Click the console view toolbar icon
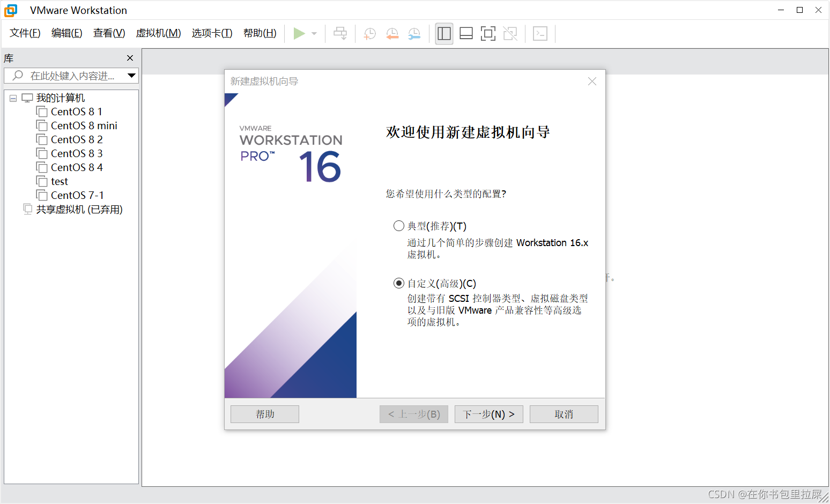The height and width of the screenshot is (504, 830). point(540,33)
